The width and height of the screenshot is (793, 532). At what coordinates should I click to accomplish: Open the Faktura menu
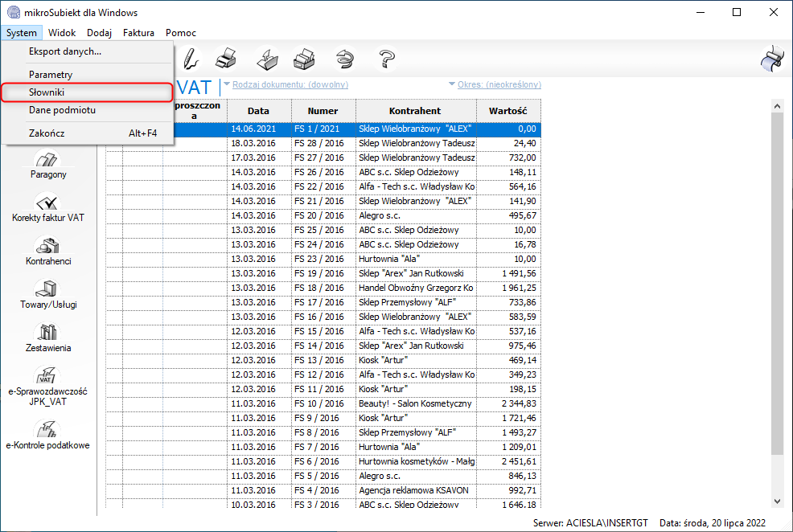click(x=138, y=33)
